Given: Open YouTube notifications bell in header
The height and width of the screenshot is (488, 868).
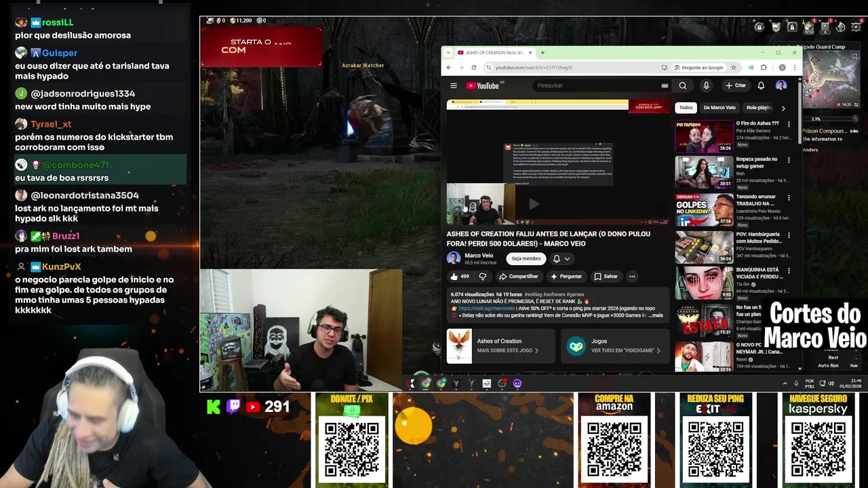Looking at the screenshot, I should 761,85.
